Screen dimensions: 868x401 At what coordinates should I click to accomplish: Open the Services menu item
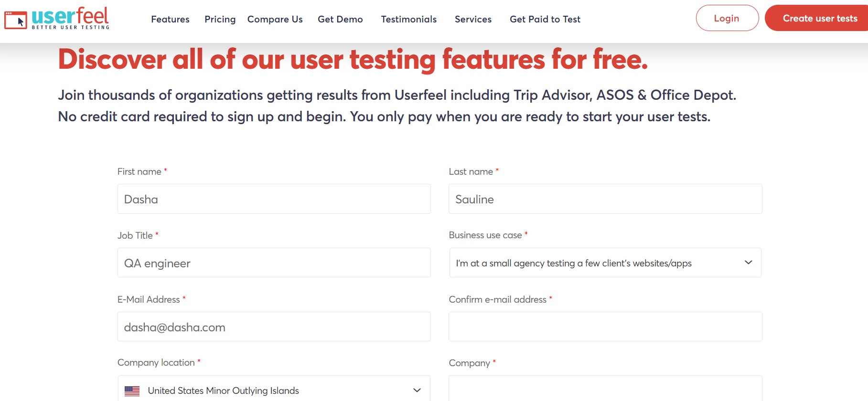(x=473, y=19)
